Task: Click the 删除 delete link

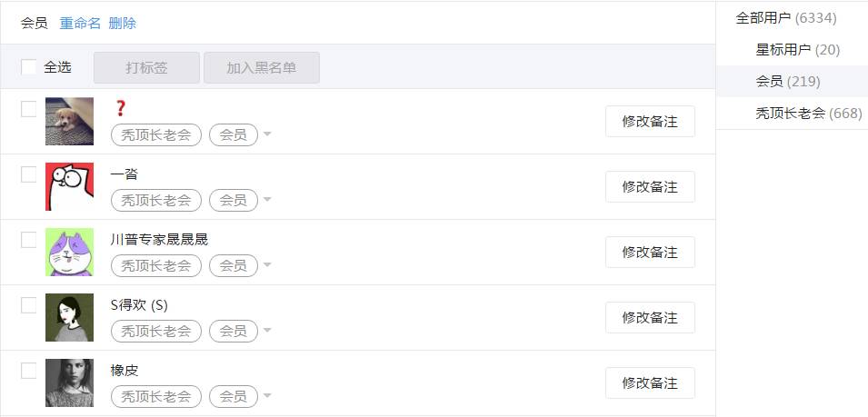Action: pyautogui.click(x=122, y=23)
